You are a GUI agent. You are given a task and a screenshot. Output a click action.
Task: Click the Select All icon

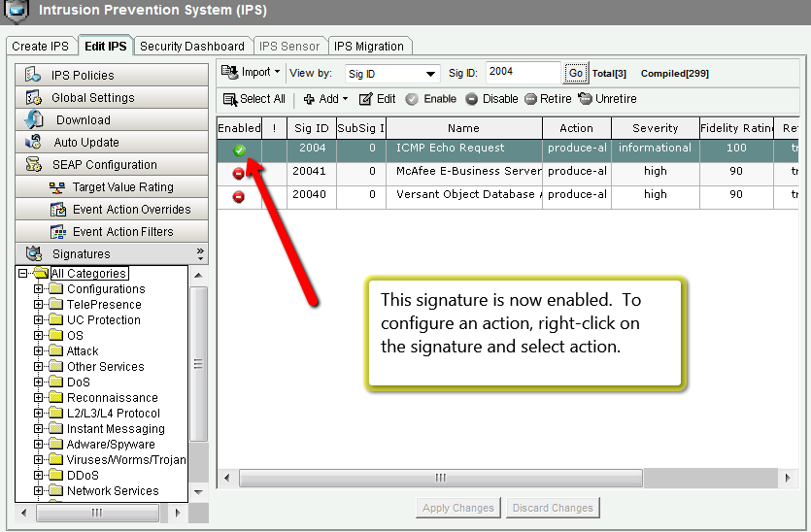tap(229, 99)
